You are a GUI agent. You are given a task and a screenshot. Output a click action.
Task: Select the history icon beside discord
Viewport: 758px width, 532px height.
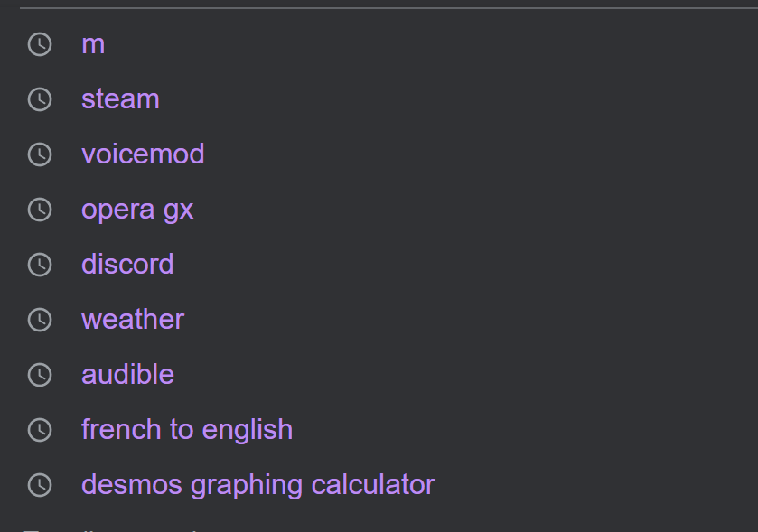click(x=40, y=265)
